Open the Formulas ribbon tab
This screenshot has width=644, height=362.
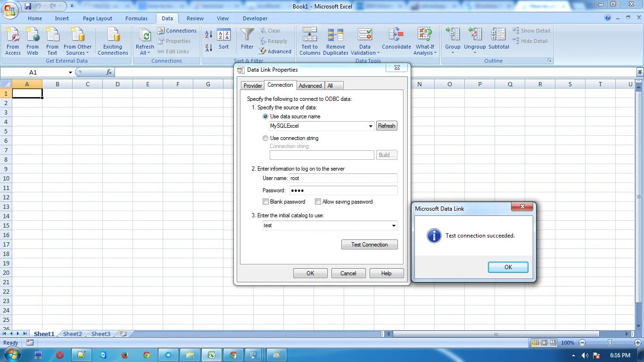tap(137, 18)
